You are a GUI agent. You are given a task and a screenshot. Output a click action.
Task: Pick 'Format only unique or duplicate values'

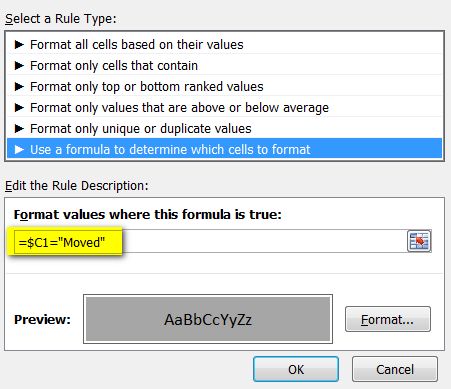[224, 128]
